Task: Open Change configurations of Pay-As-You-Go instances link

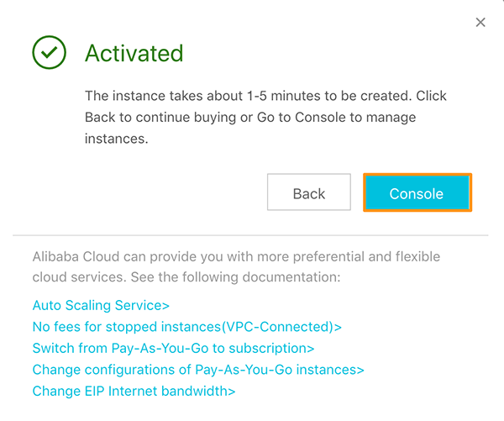Action: pos(198,370)
